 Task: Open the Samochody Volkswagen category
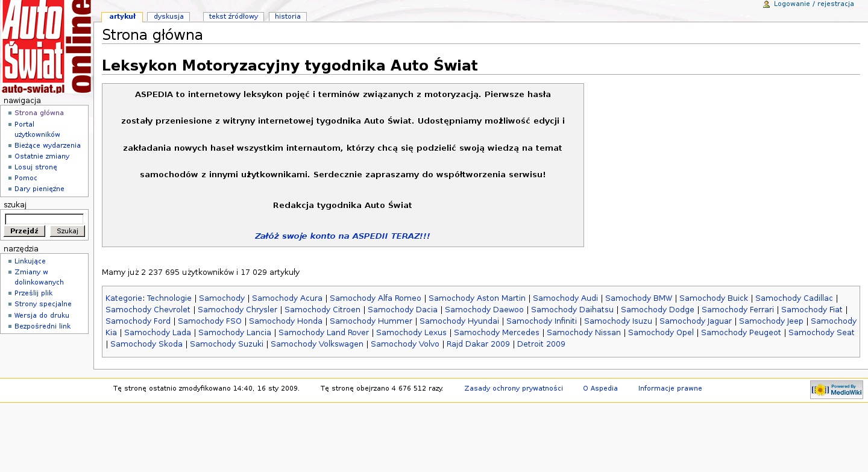coord(317,344)
